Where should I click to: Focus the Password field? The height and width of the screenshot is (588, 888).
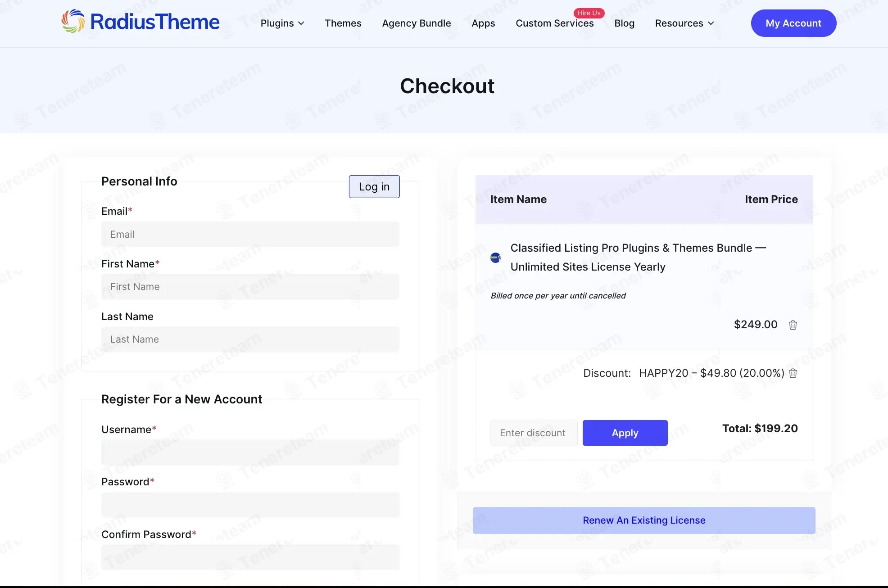coord(250,505)
